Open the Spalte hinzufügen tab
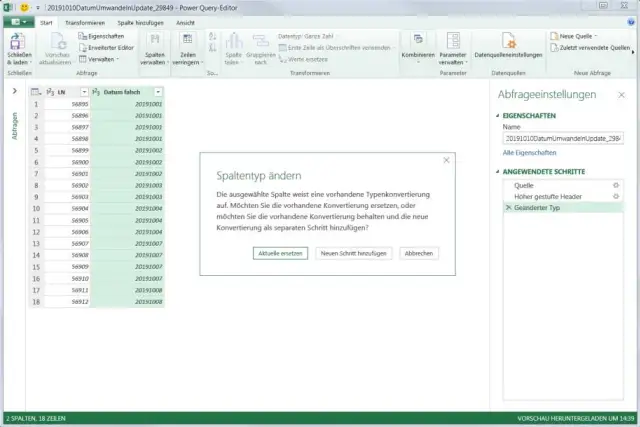The width and height of the screenshot is (640, 427). (x=139, y=20)
